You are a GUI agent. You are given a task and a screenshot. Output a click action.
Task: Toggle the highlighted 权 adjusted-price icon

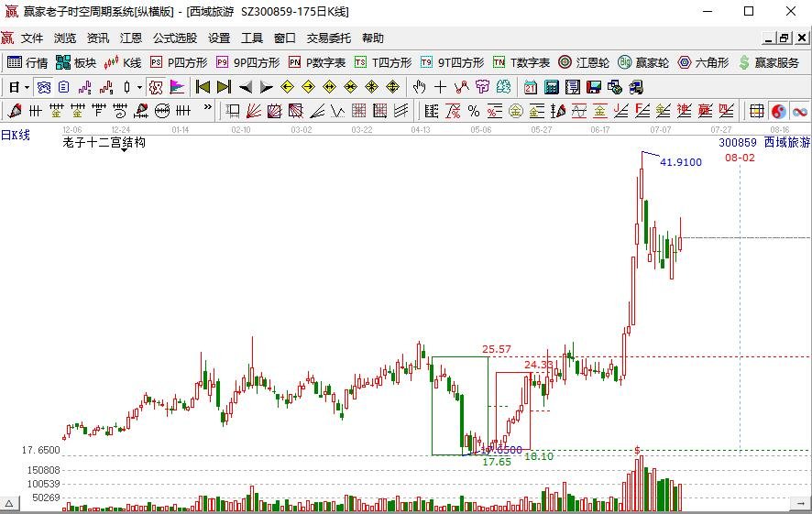(x=156, y=87)
